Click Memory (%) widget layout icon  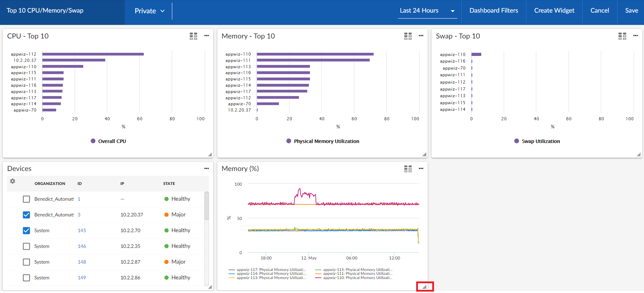[408, 169]
